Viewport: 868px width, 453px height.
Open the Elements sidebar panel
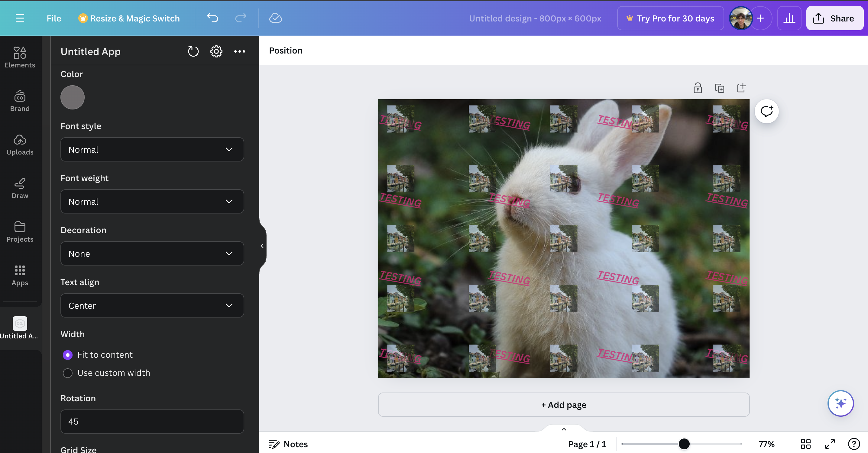point(20,57)
